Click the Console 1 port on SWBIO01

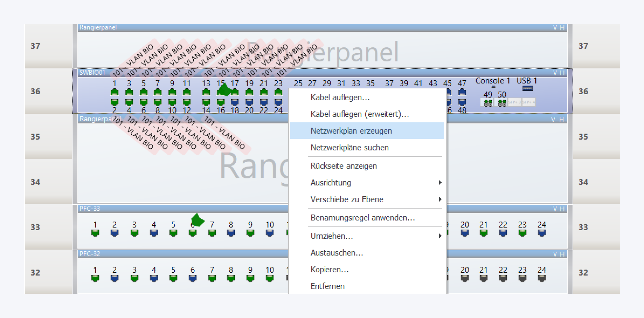[493, 87]
